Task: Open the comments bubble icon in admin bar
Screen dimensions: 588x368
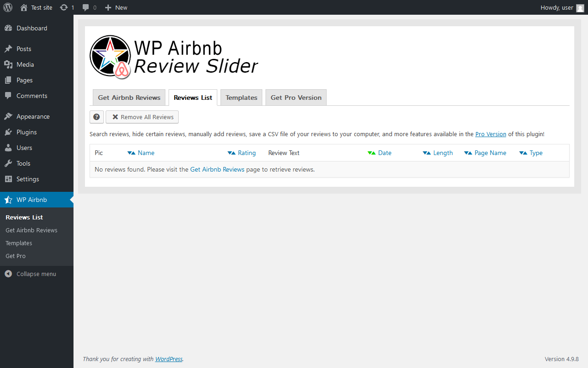Action: click(x=86, y=7)
